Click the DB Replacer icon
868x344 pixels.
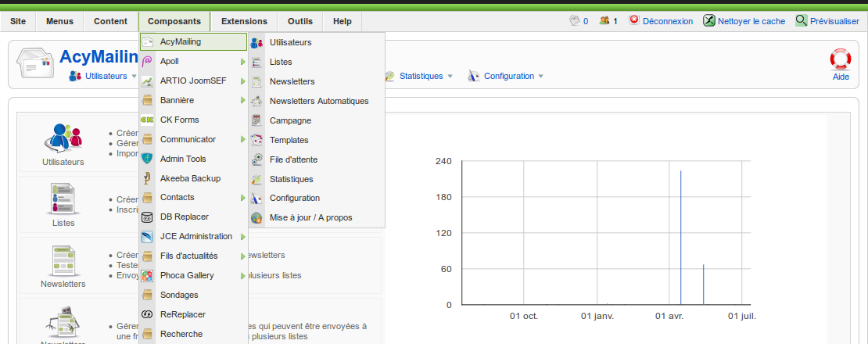coord(147,217)
